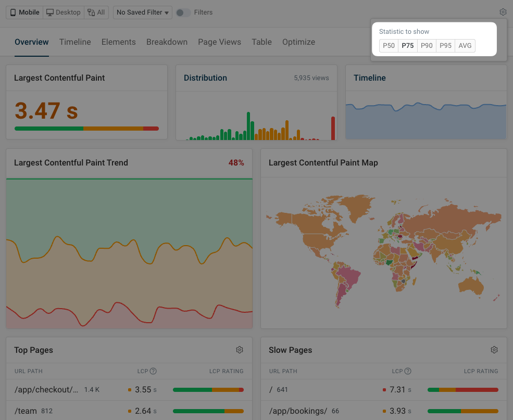The image size is (513, 420).
Task: Select the Mobile device filter
Action: point(24,12)
